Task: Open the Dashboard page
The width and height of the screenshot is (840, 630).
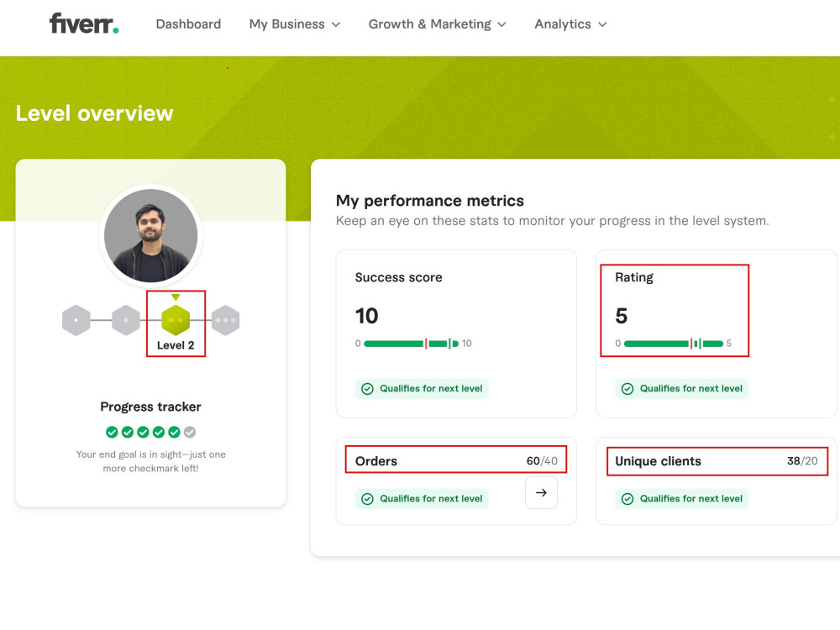Action: [188, 24]
